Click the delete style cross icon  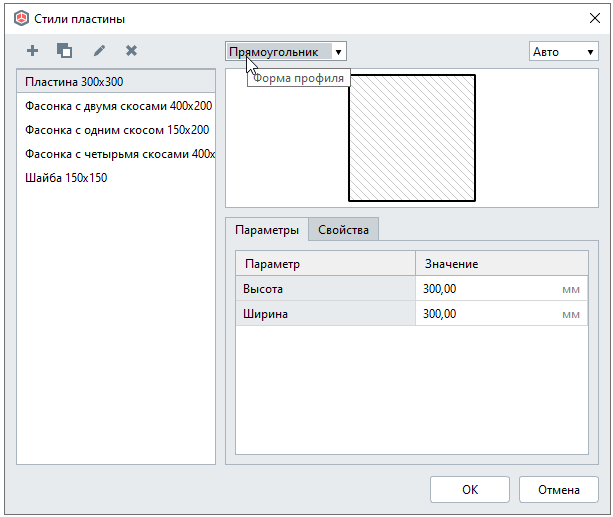(x=131, y=50)
